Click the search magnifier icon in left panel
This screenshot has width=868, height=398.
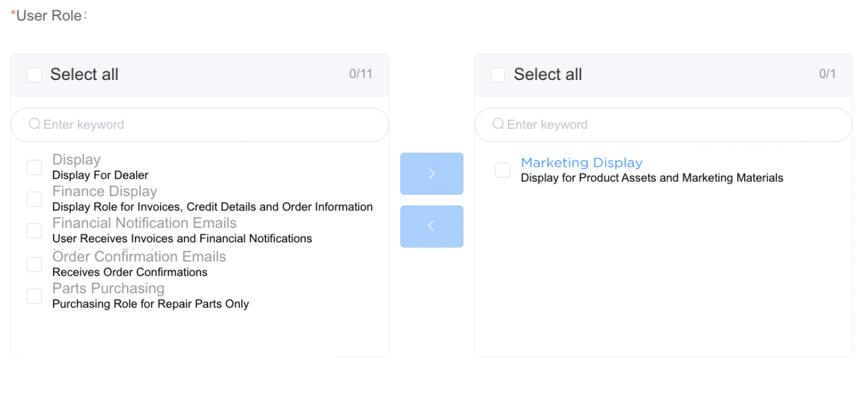(x=35, y=124)
